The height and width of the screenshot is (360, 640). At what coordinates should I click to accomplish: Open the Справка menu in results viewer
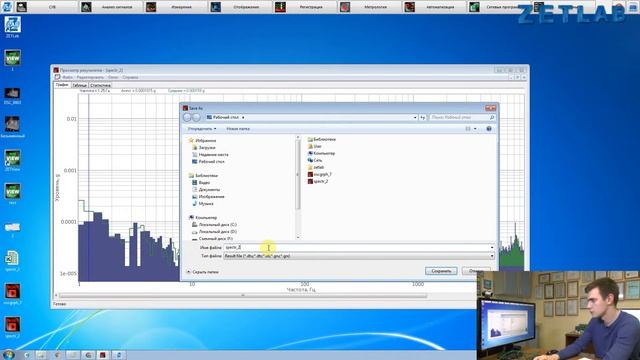(x=130, y=77)
